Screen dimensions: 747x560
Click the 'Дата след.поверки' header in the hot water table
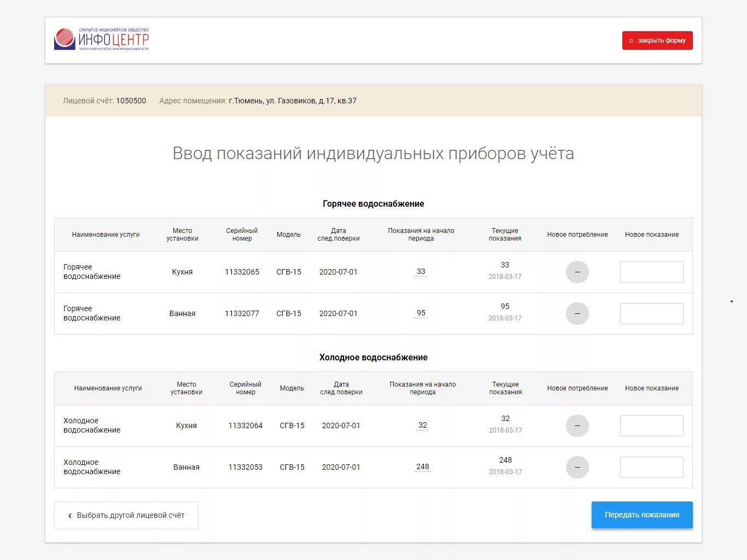[x=339, y=235]
